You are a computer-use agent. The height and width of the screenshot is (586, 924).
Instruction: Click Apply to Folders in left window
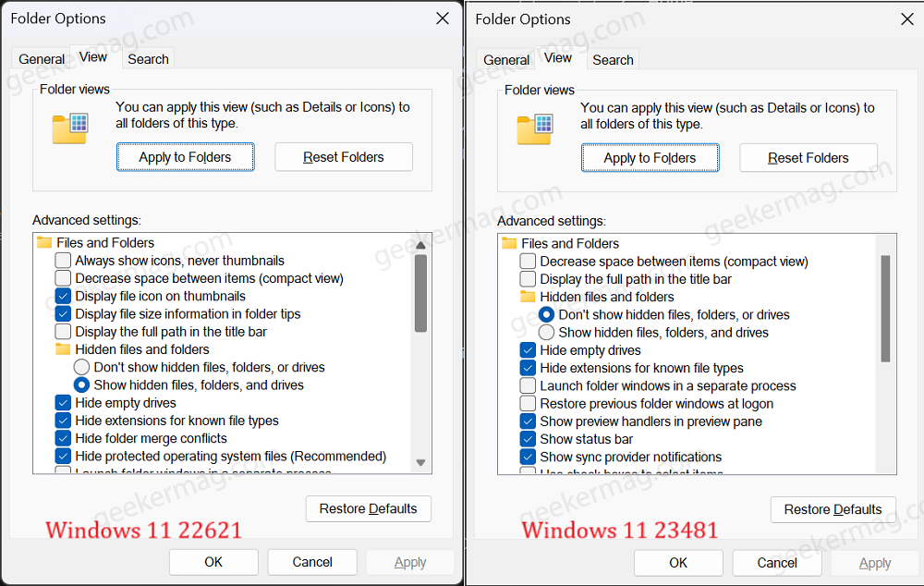click(x=185, y=157)
